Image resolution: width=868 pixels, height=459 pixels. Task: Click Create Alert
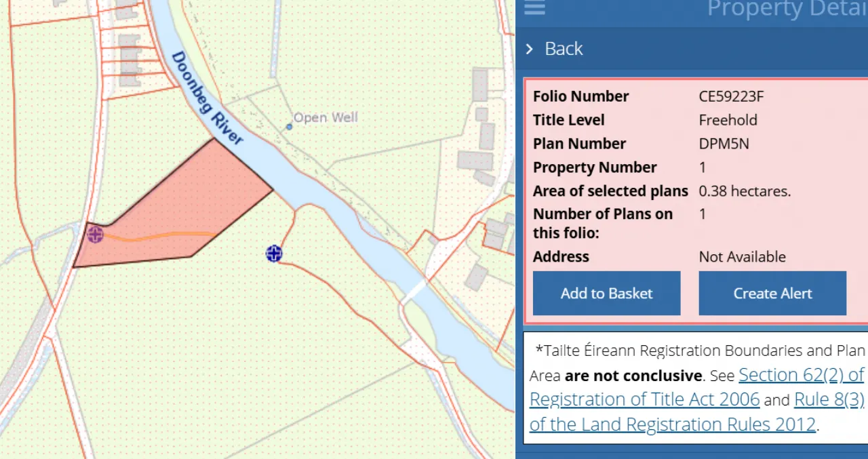click(772, 293)
